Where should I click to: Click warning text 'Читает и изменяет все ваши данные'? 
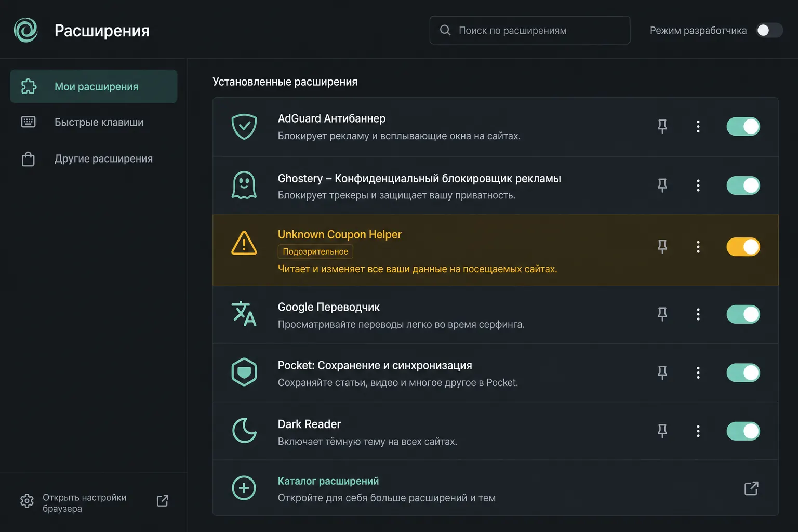pos(417,269)
